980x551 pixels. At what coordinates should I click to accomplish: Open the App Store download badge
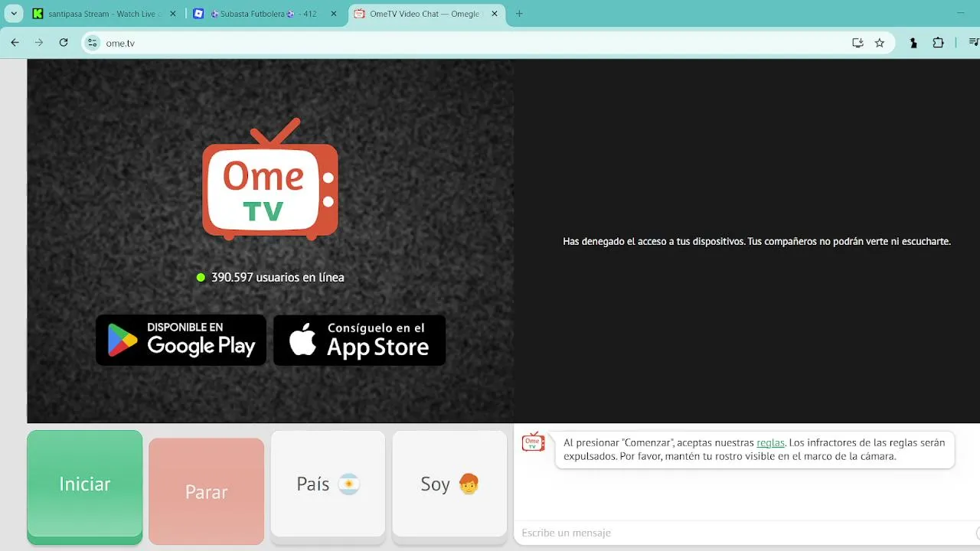coord(359,340)
